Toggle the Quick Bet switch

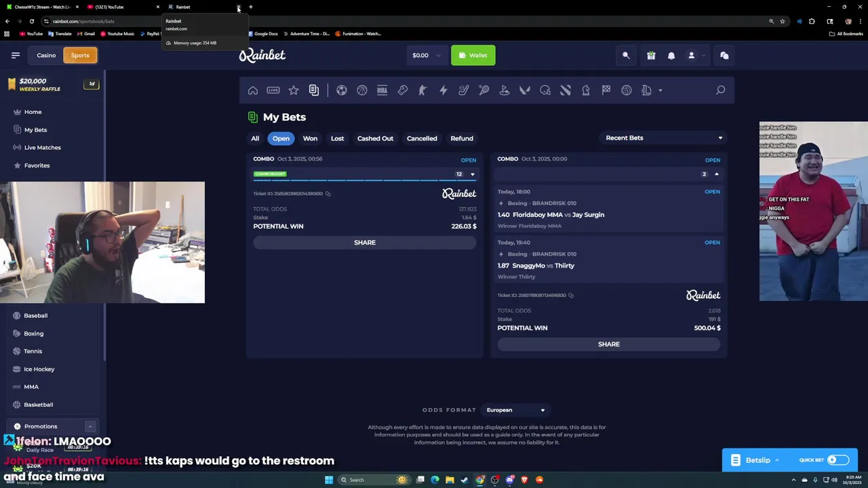(x=837, y=460)
